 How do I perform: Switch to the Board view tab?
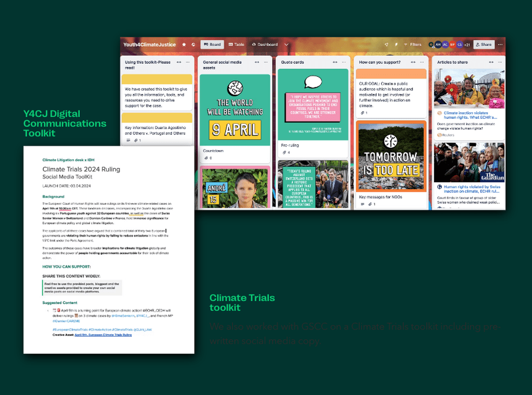coord(212,44)
